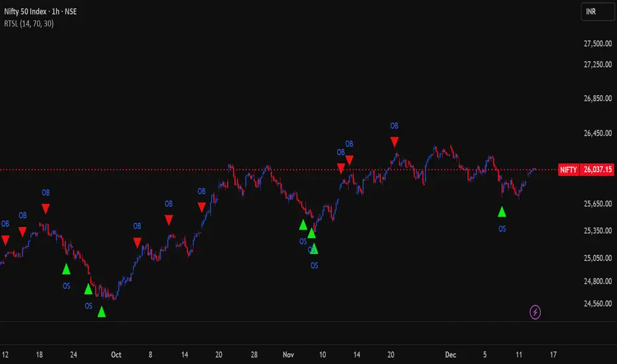
Task: Click red triangle under the highest OB label
Action: pyautogui.click(x=395, y=142)
